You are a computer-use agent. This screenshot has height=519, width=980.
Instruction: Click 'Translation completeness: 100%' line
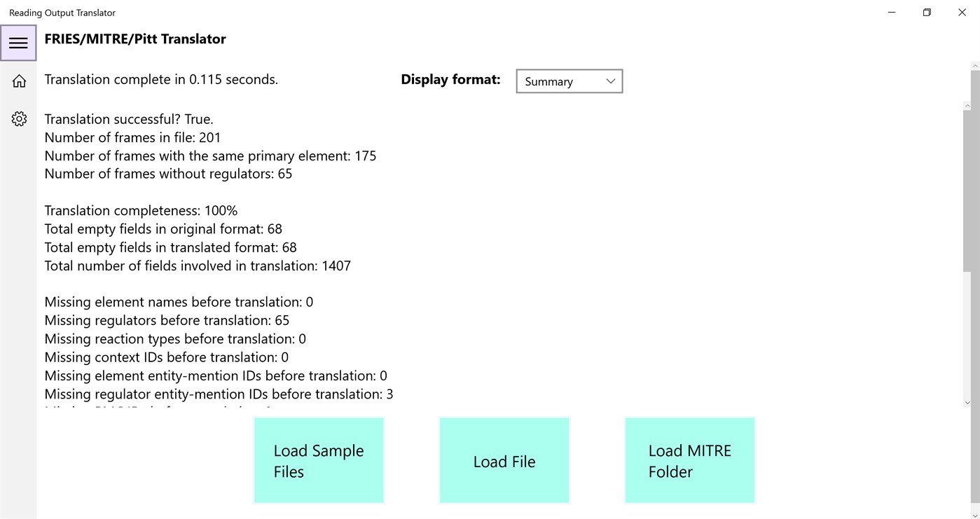[141, 211]
